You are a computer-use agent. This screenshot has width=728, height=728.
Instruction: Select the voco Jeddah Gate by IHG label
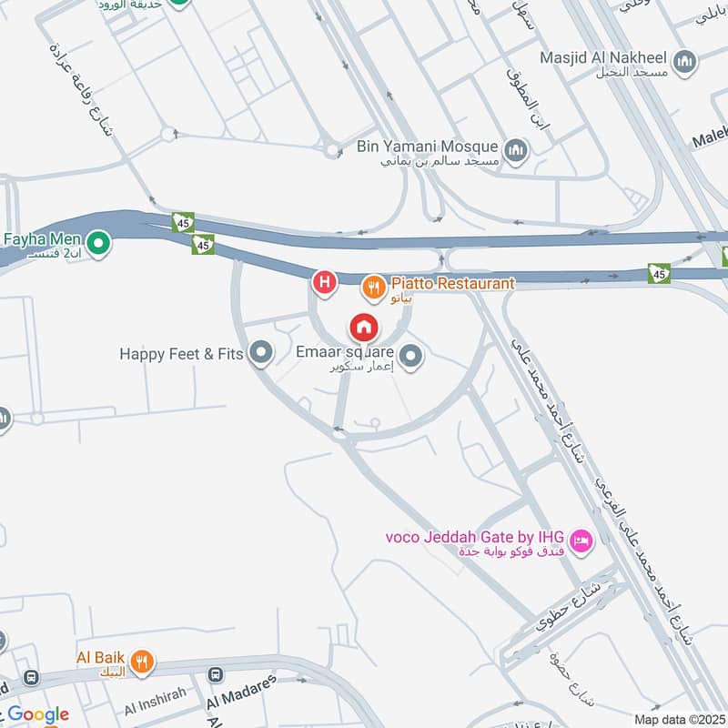474,537
